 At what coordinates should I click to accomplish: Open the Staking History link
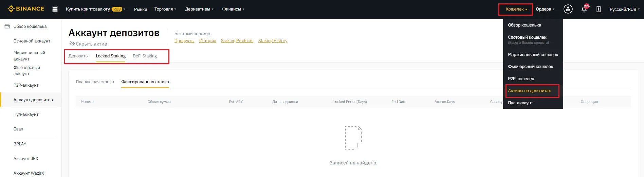click(273, 40)
